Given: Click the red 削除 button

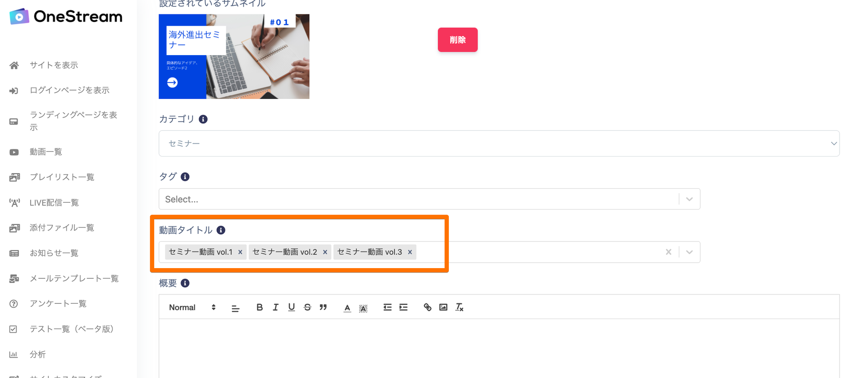Looking at the screenshot, I should 458,40.
